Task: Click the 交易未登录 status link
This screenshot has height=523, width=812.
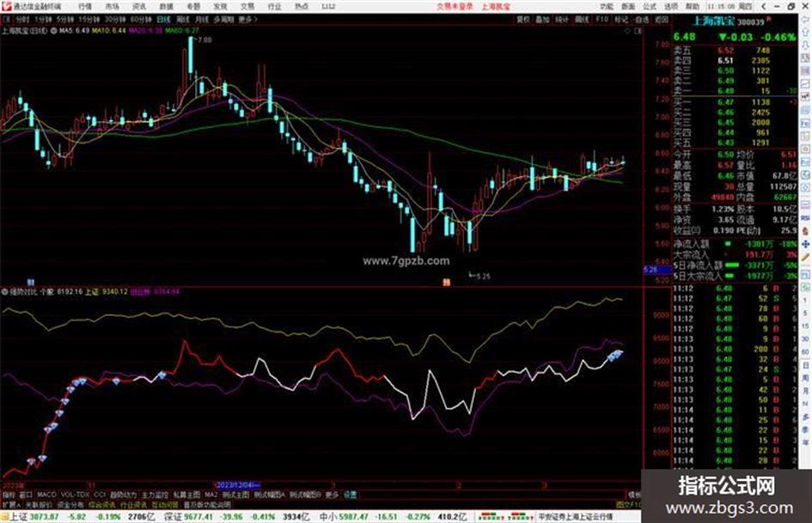Action: (455, 7)
